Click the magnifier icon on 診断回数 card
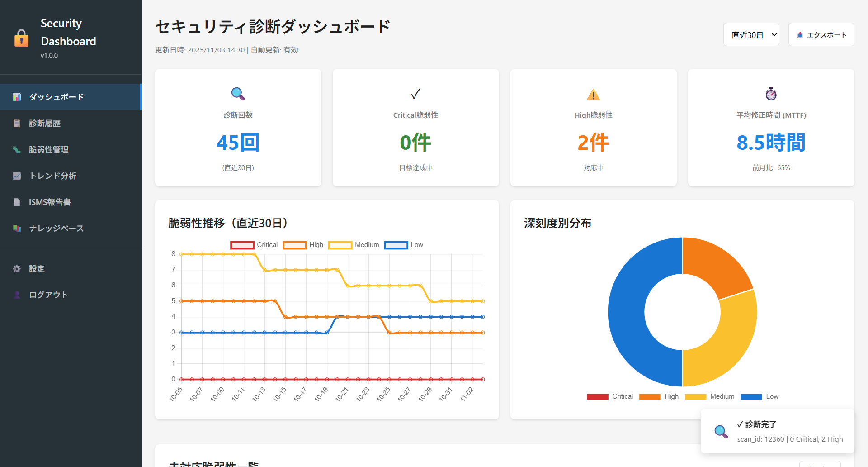Viewport: 868px width, 467px height. click(238, 94)
